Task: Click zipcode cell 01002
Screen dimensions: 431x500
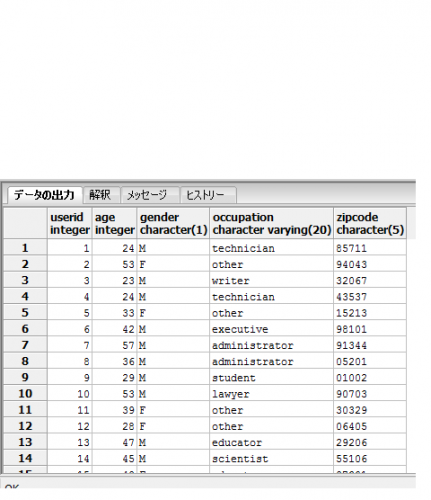Action: tap(370, 378)
